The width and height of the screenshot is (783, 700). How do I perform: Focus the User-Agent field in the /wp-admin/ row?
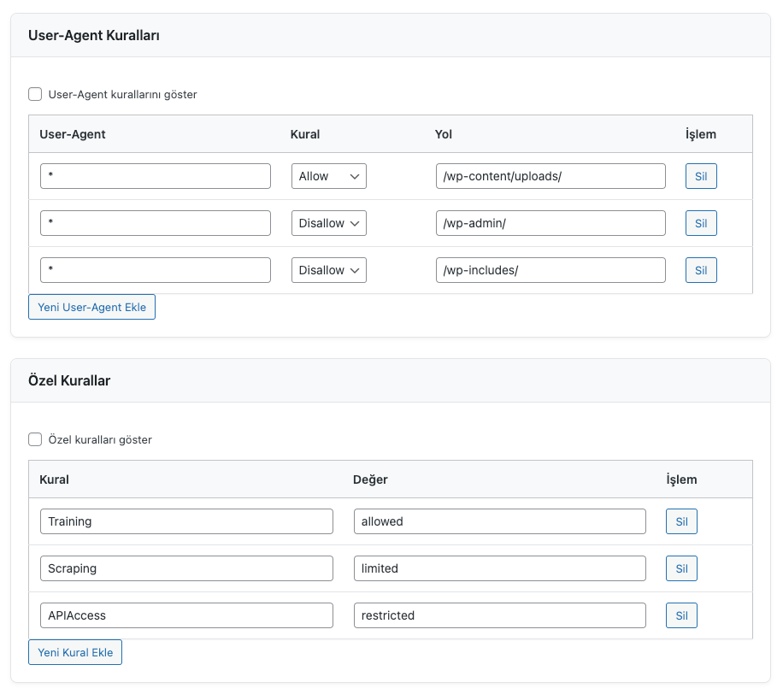pyautogui.click(x=156, y=223)
